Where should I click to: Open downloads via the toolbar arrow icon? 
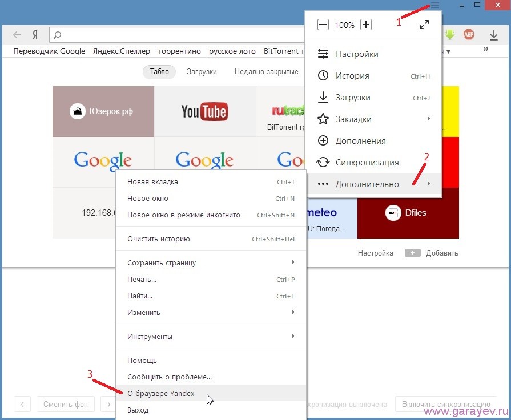tap(494, 35)
